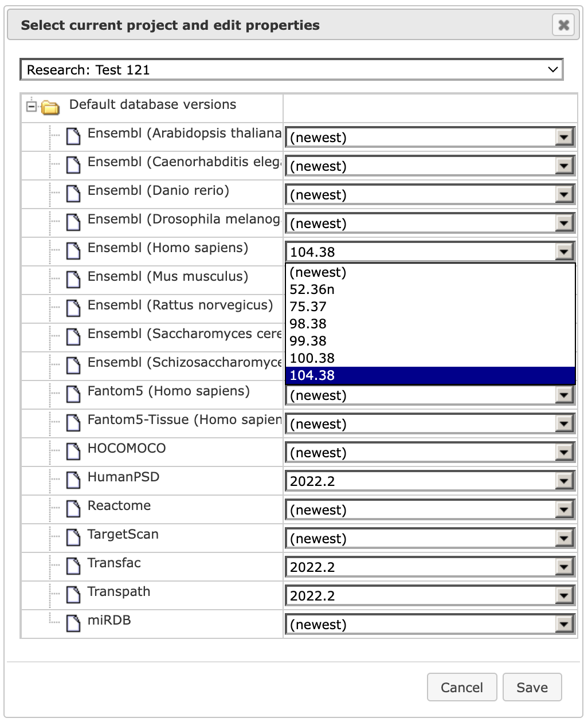
Task: Open the Transpath version dropdown arrow
Action: coord(565,595)
